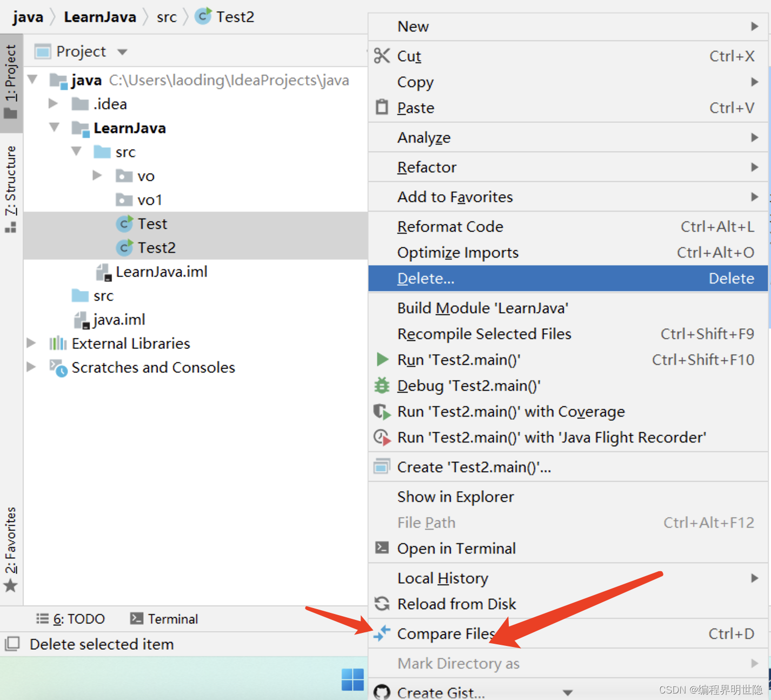Click the vo1 package folder icon

tap(124, 200)
